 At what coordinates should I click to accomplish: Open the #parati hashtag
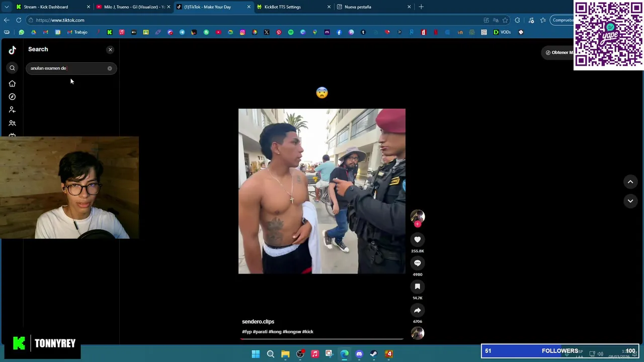click(x=260, y=332)
